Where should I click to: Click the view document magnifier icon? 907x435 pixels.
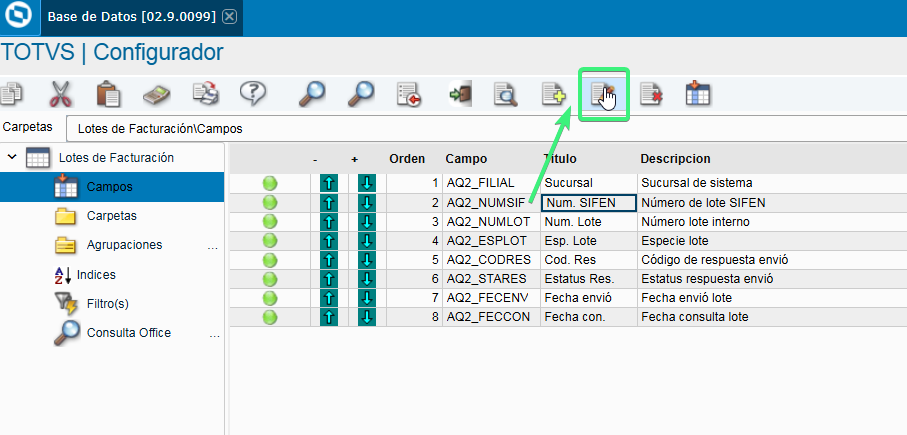point(505,94)
